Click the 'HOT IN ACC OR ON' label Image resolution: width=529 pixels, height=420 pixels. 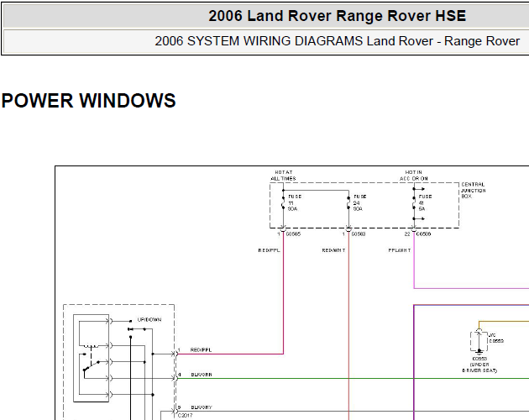pyautogui.click(x=414, y=176)
